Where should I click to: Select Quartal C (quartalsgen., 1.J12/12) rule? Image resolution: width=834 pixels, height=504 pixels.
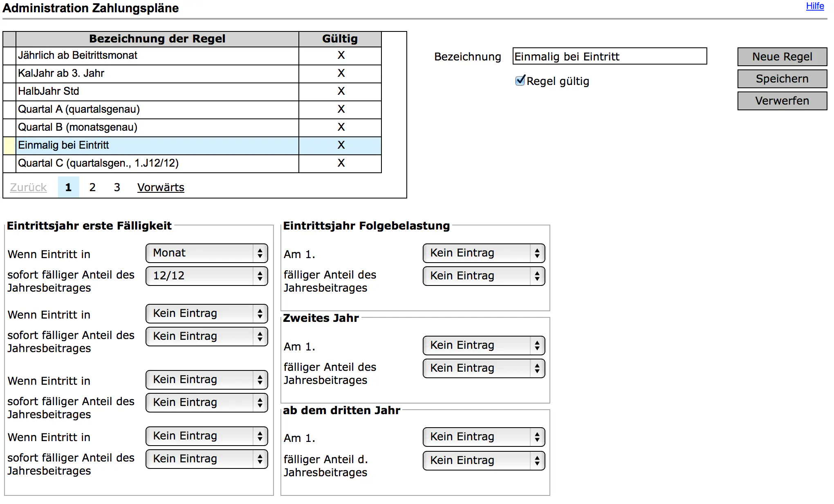pos(157,163)
